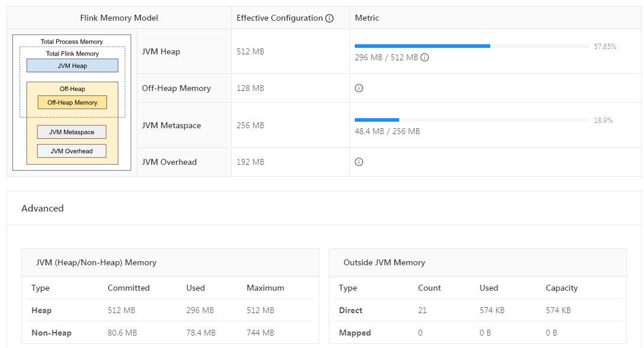
Task: Click the Used header in the Outside JVM table
Action: pyautogui.click(x=488, y=288)
